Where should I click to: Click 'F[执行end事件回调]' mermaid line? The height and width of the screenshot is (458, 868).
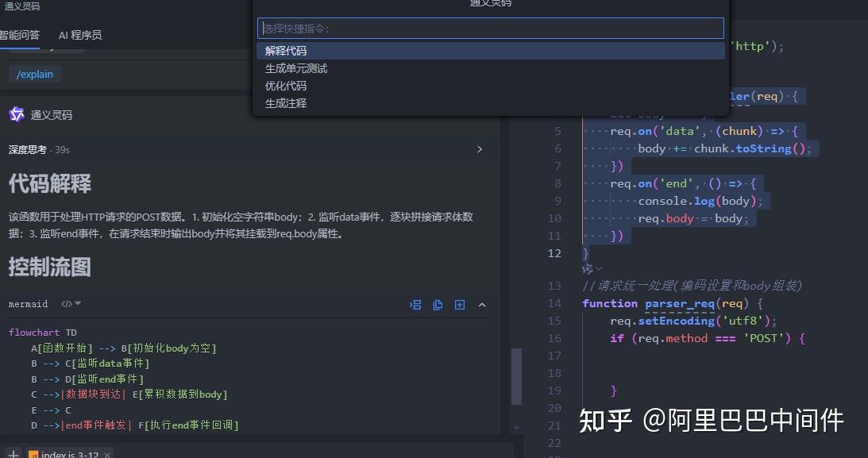188,425
